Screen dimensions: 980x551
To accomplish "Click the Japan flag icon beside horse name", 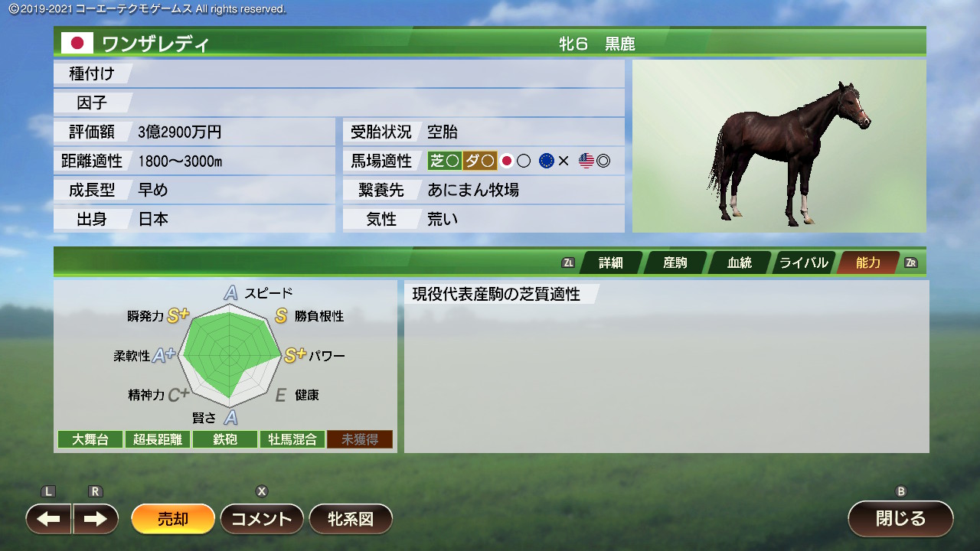I will 77,43.
